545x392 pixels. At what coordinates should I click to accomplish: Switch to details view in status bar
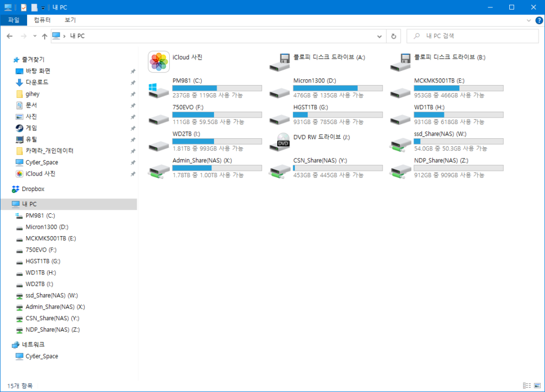pyautogui.click(x=527, y=386)
